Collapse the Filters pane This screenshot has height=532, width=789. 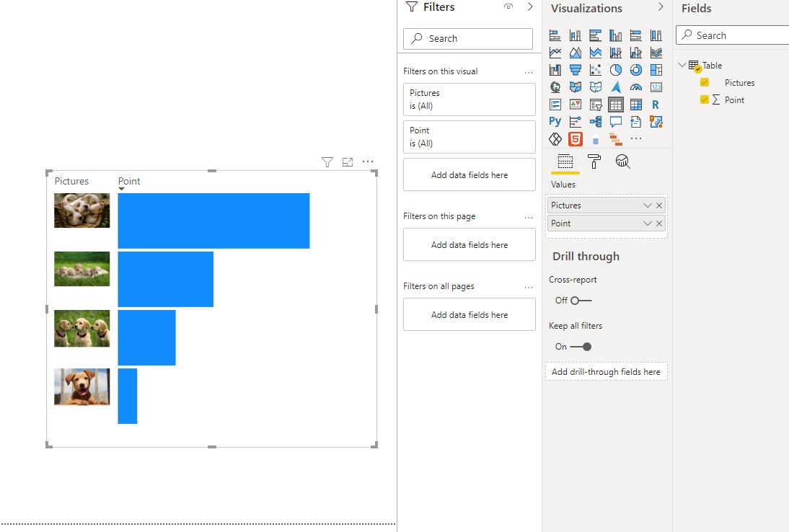tap(530, 6)
